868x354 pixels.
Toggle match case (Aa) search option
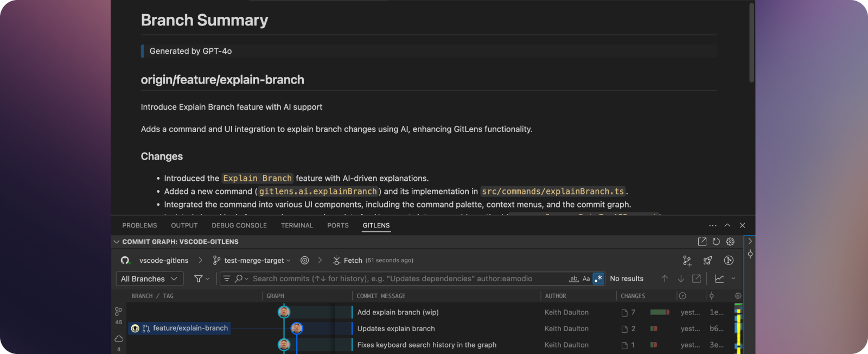[586, 279]
